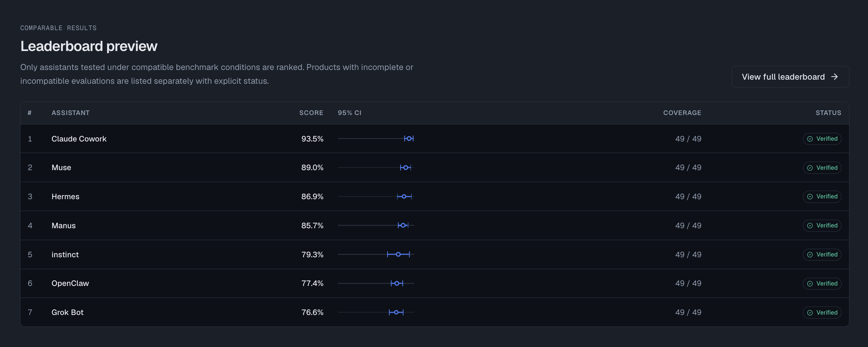
Task: Select the Muse assistant name
Action: point(61,168)
